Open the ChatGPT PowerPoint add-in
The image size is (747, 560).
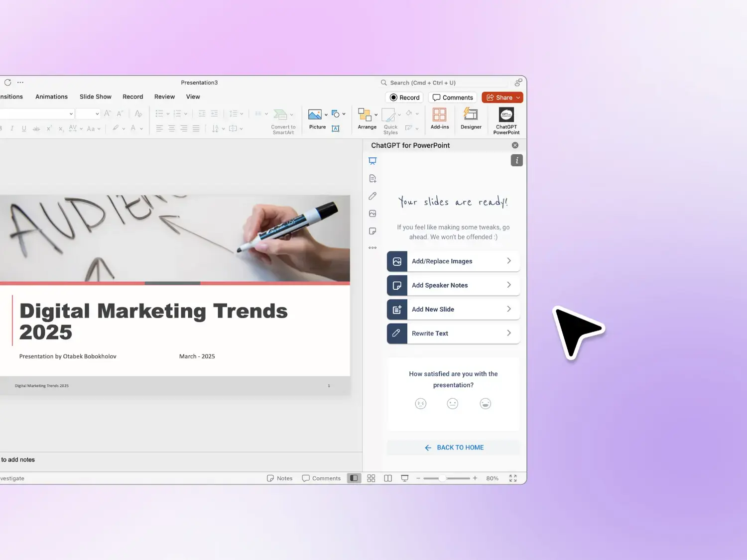tap(506, 120)
